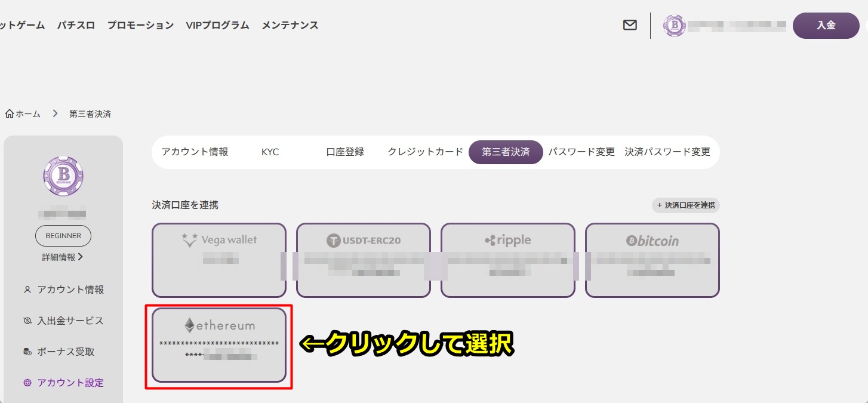Expand 詳細情報 details
The height and width of the screenshot is (403, 868).
(63, 257)
